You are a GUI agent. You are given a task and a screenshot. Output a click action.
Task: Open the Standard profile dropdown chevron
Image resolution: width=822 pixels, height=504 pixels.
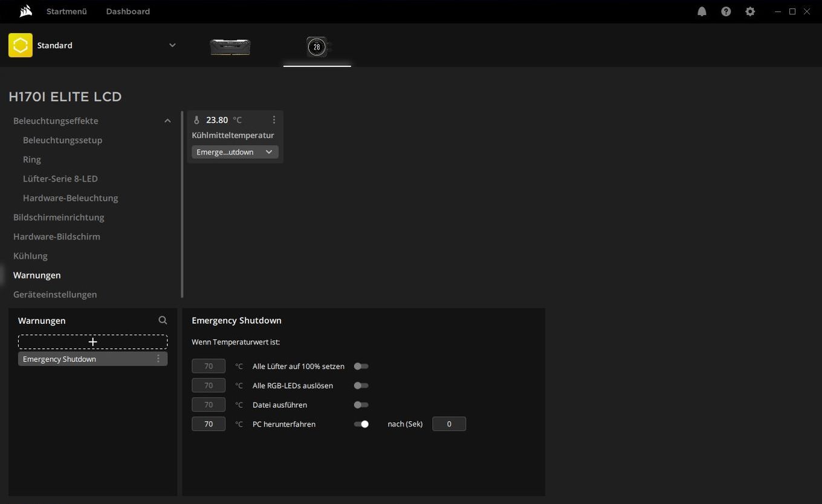coord(172,45)
